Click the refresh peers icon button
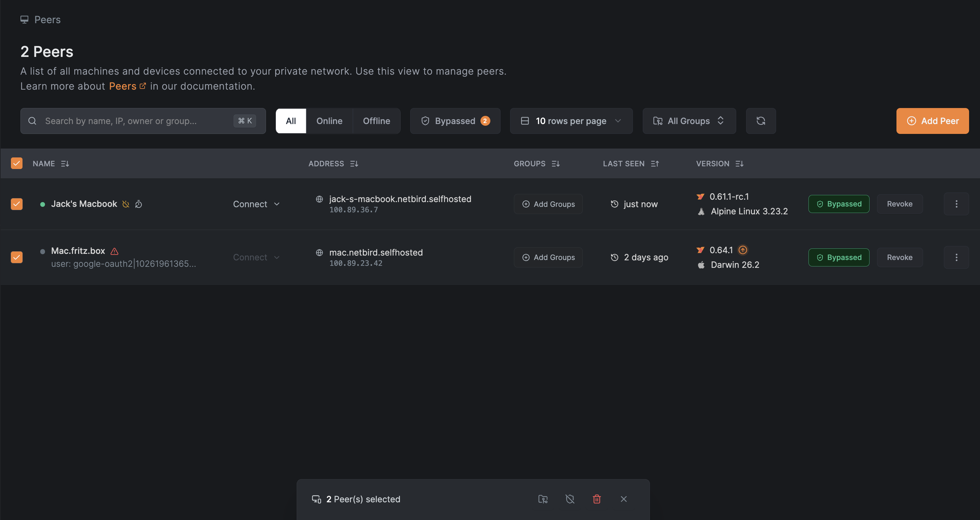The width and height of the screenshot is (980, 520). tap(760, 121)
